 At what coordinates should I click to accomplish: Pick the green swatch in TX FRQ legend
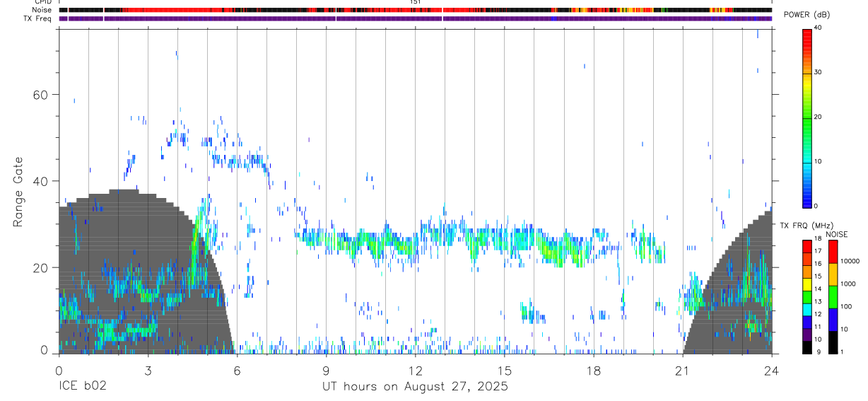click(x=807, y=296)
